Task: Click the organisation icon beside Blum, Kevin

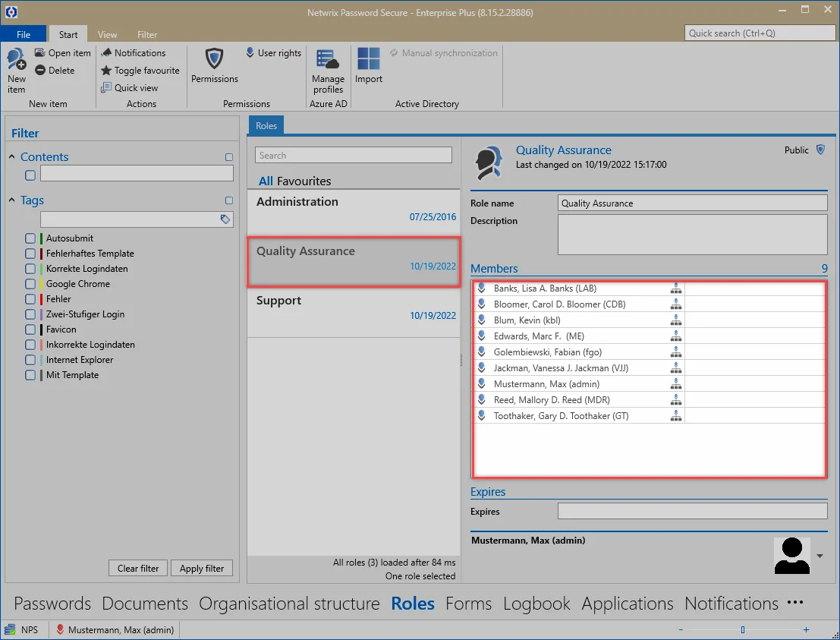Action: 676,320
